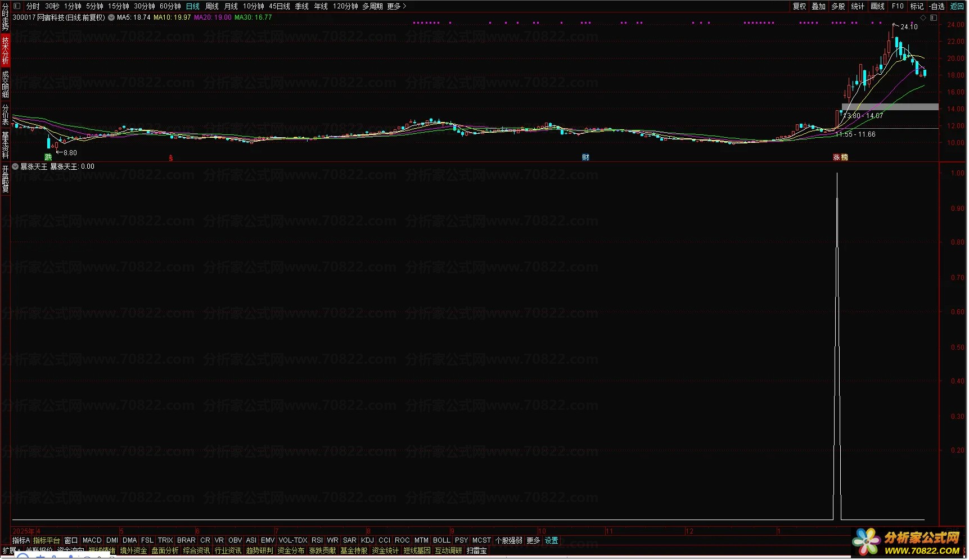Select 技术分析 in left sidebar
This screenshot has height=560, width=969.
coord(5,50)
